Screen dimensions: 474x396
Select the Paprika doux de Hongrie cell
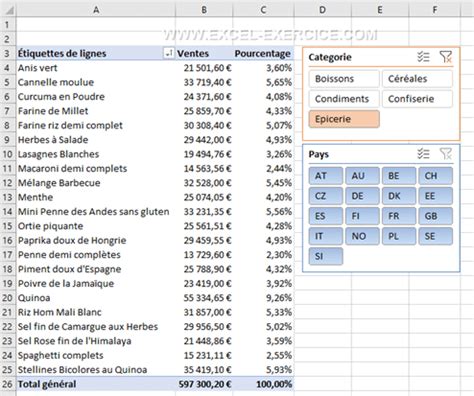click(x=96, y=240)
